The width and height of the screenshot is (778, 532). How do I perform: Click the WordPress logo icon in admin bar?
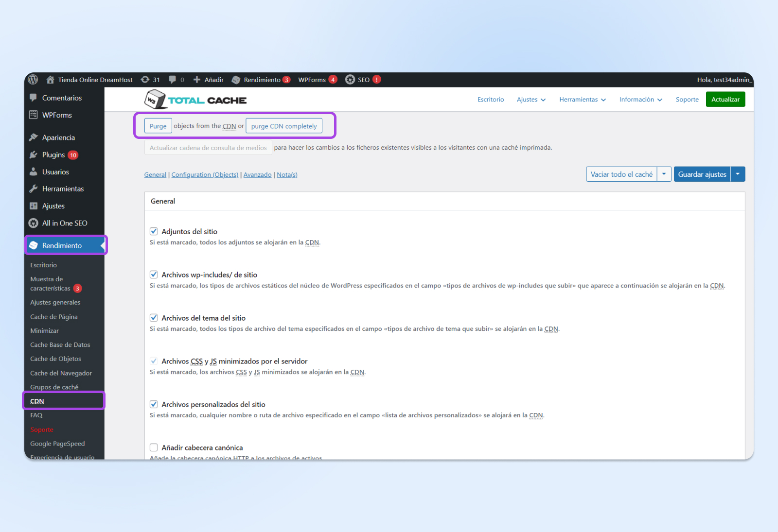tap(33, 80)
